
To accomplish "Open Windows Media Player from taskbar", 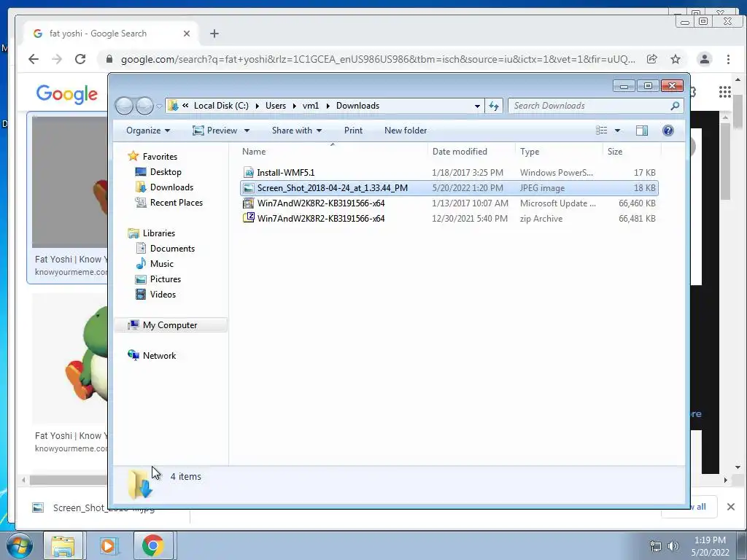I will tap(108, 545).
